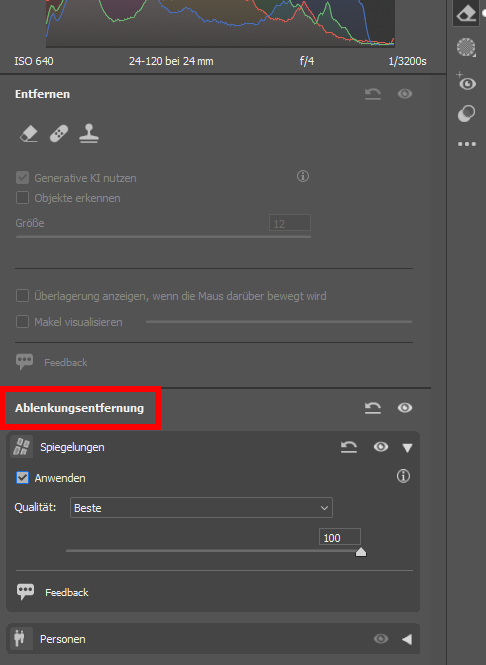486x665 pixels.
Task: Open Feedback link under Spiegelungen
Action: pyautogui.click(x=67, y=592)
